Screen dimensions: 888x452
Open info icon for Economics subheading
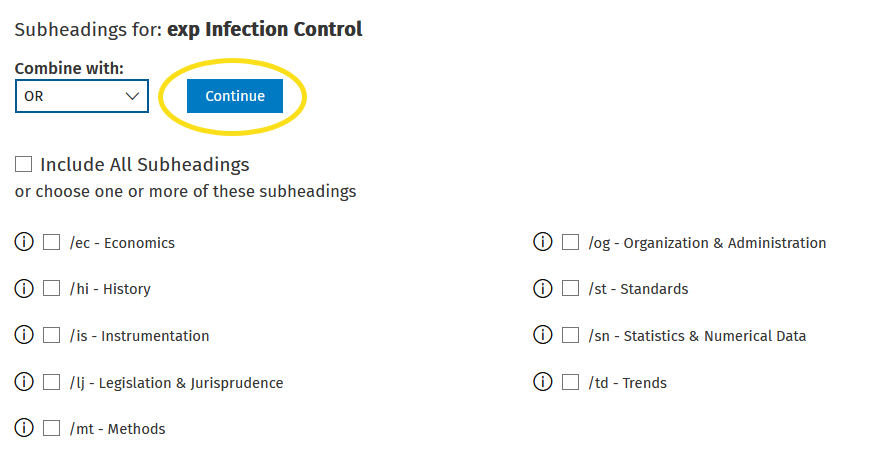pos(24,242)
